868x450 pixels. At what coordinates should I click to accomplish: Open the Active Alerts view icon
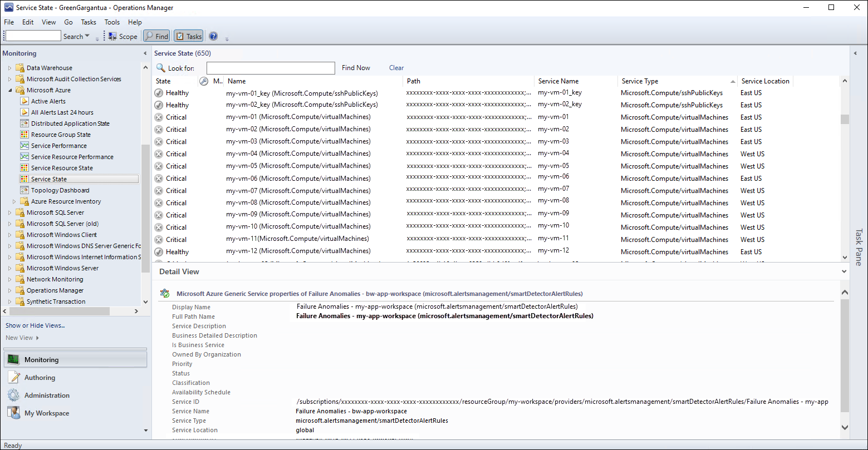point(24,101)
